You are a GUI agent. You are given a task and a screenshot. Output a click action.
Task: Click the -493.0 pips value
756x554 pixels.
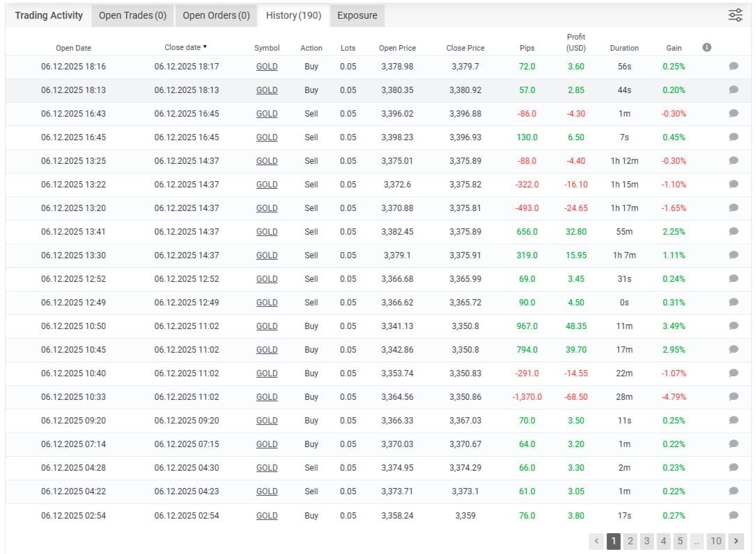(527, 208)
